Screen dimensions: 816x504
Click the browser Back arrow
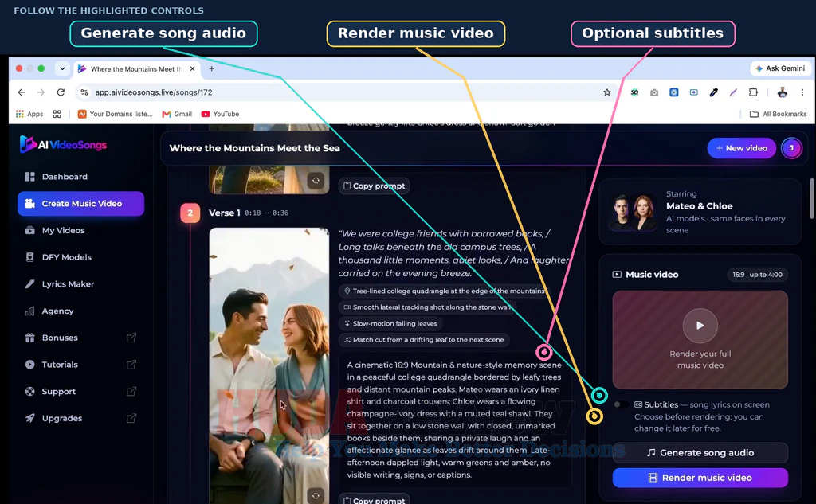[x=22, y=92]
